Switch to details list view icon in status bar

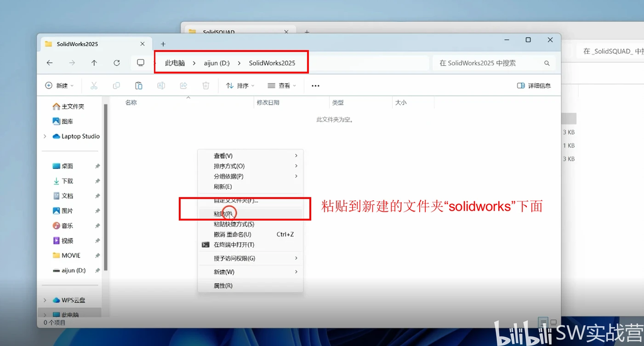tap(543, 322)
